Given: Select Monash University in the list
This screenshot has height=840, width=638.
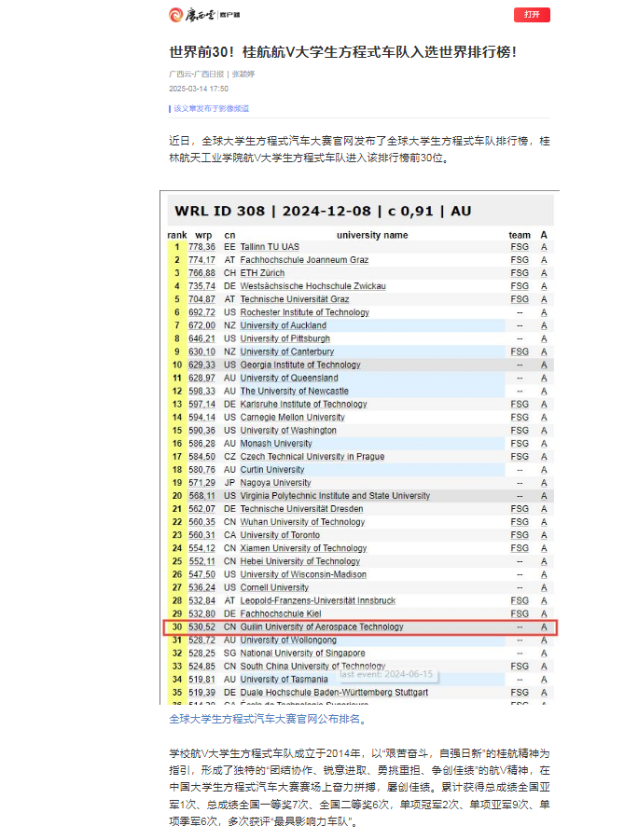Looking at the screenshot, I should [x=276, y=444].
